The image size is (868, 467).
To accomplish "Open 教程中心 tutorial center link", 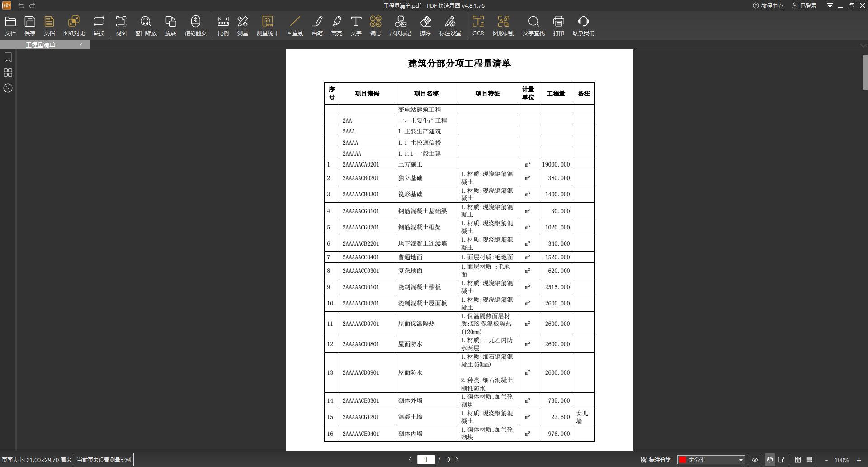I will coord(768,5).
